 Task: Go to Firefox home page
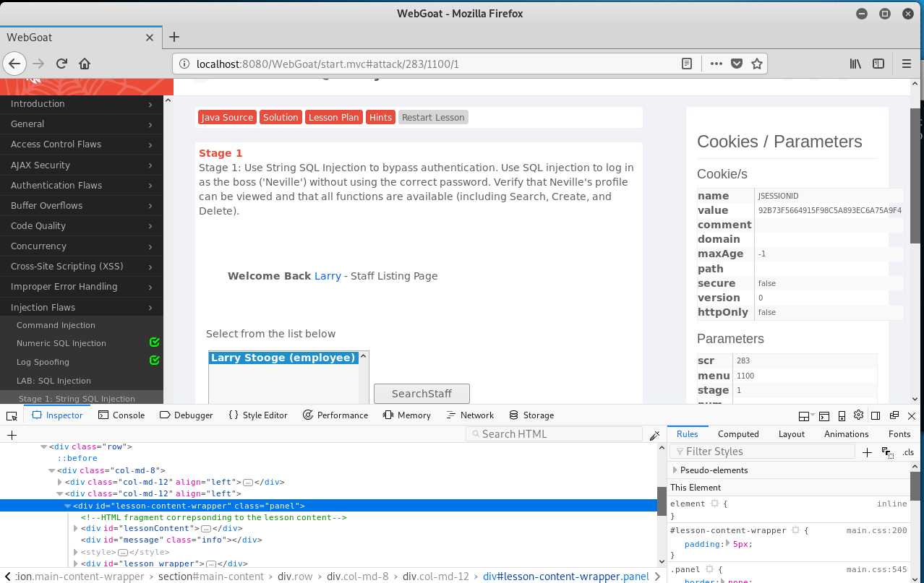(x=85, y=64)
